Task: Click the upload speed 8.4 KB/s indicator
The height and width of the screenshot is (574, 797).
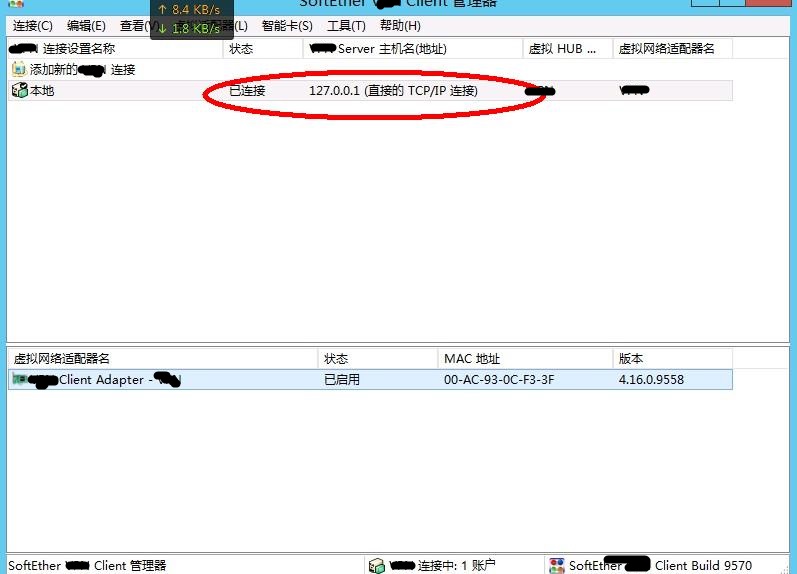Action: click(189, 10)
